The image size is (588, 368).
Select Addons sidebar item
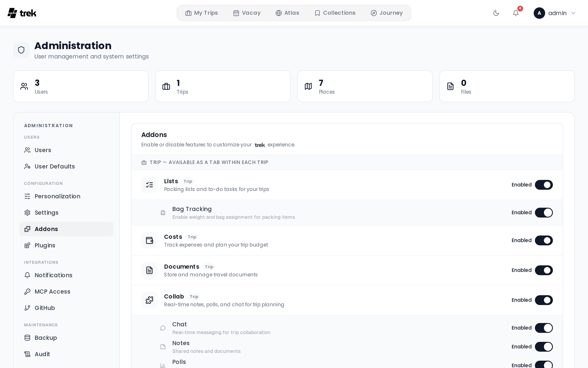[x=66, y=229]
